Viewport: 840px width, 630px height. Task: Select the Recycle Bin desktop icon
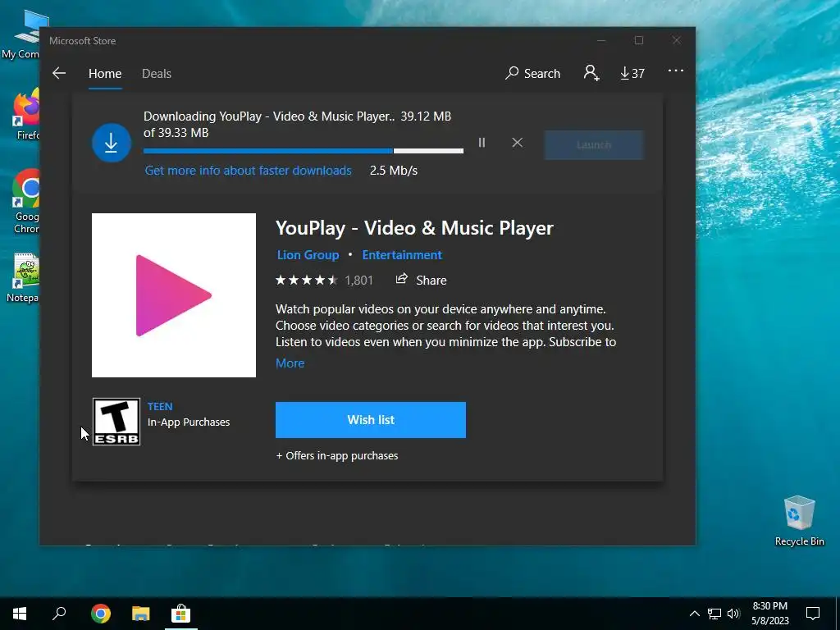click(x=799, y=521)
